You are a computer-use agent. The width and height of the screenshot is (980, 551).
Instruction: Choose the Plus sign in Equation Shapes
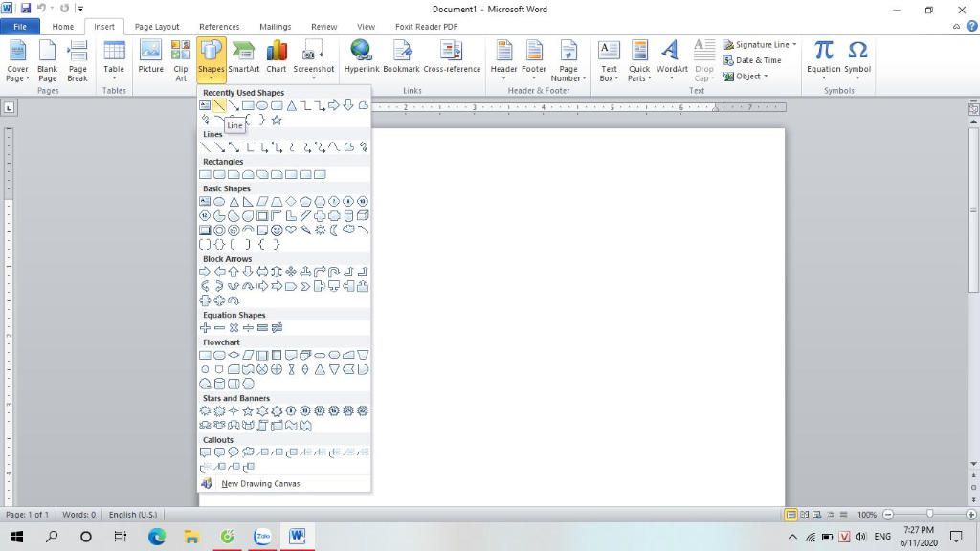coord(205,328)
